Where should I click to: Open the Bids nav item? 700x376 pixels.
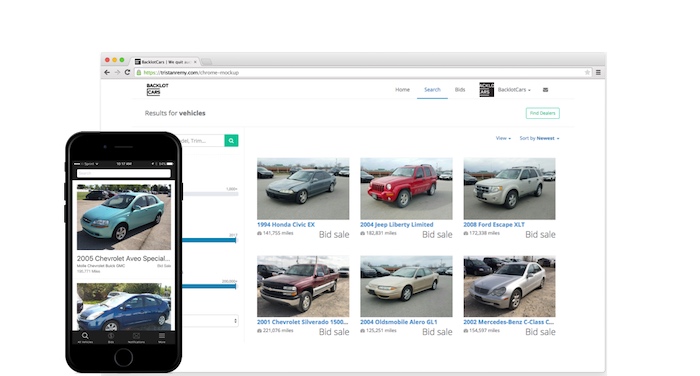pos(460,90)
